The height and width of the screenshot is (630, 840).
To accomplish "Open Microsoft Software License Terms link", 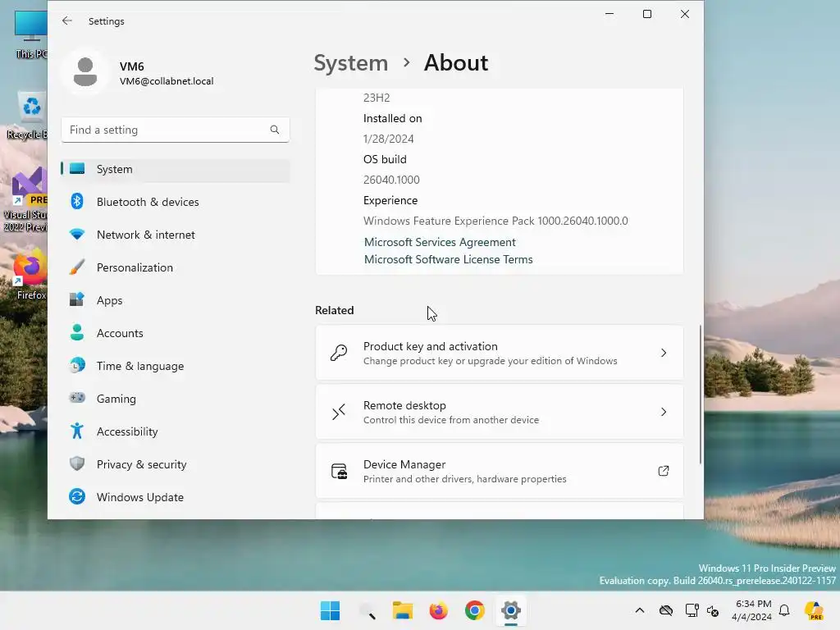I will coord(449,259).
